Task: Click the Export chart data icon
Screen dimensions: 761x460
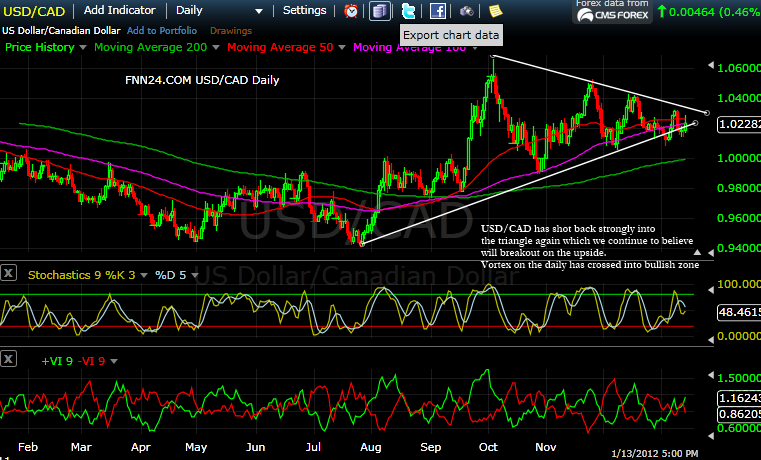Action: 380,11
